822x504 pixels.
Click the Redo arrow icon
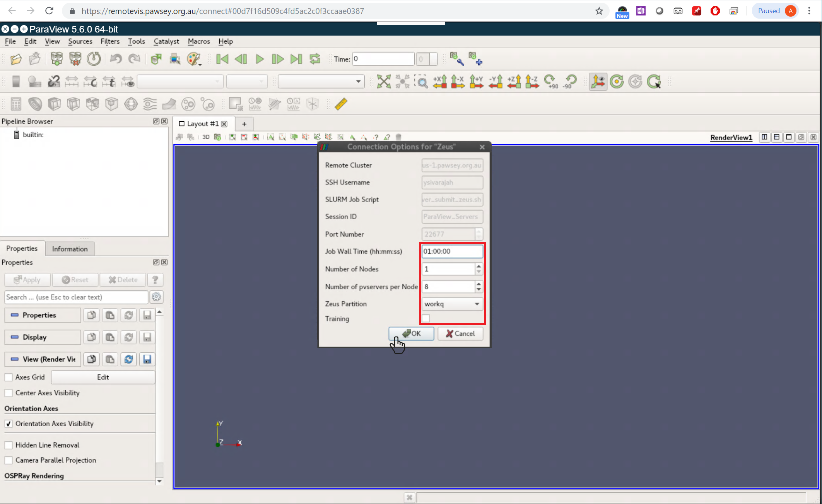pyautogui.click(x=134, y=59)
